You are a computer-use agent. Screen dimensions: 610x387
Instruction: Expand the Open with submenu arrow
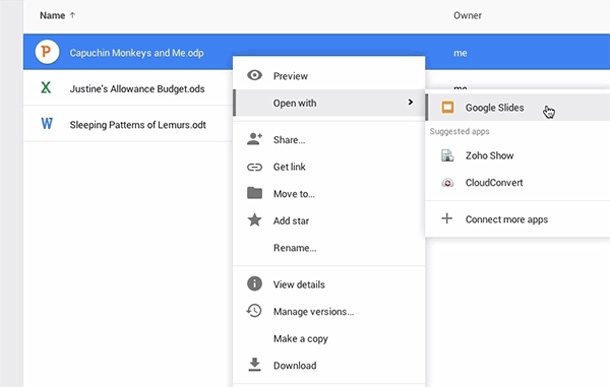[x=410, y=102]
